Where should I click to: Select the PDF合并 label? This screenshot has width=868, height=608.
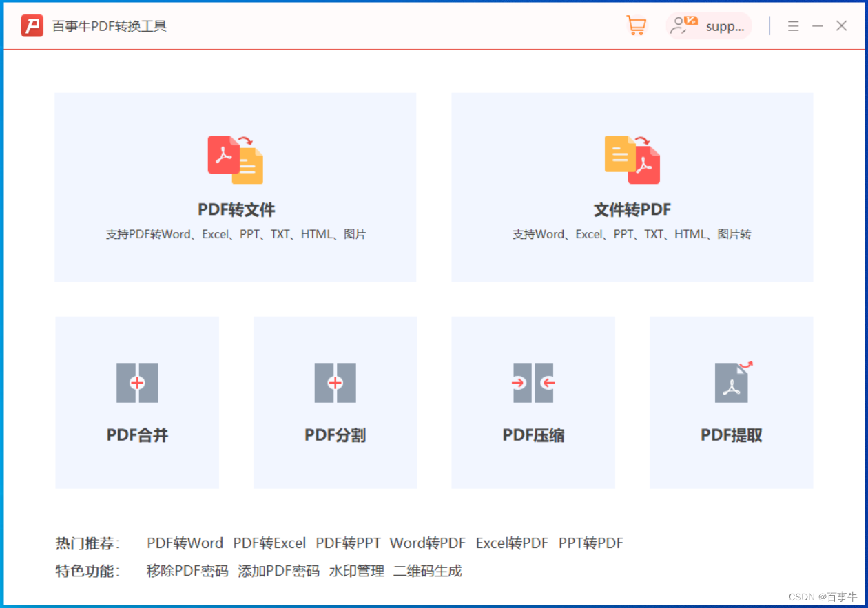pos(137,435)
